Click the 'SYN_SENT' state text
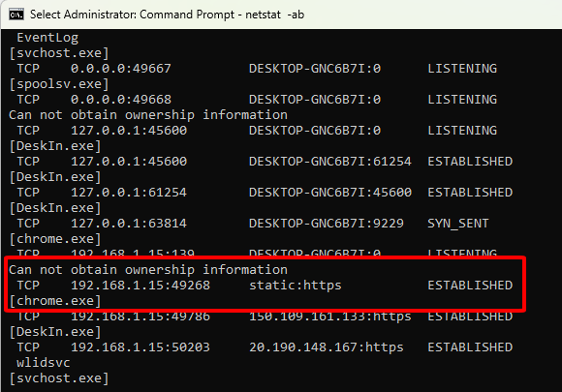This screenshot has width=562, height=392. [458, 224]
